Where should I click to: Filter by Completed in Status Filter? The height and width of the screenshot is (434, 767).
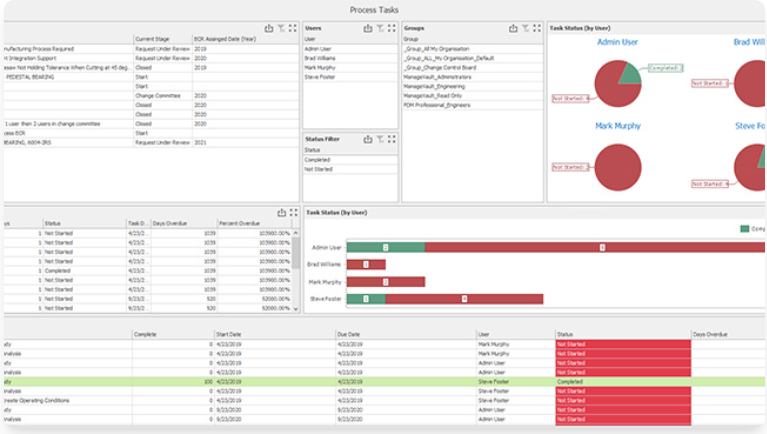pos(350,160)
